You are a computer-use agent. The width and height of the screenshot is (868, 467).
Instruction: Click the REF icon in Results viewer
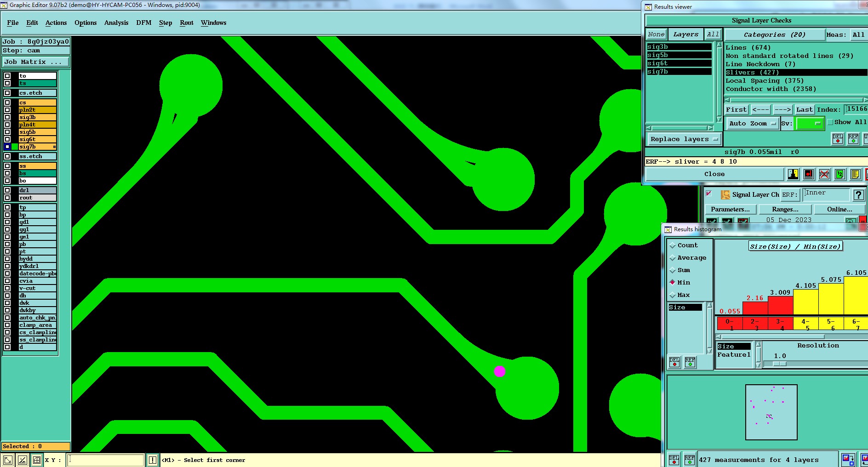[x=853, y=138]
